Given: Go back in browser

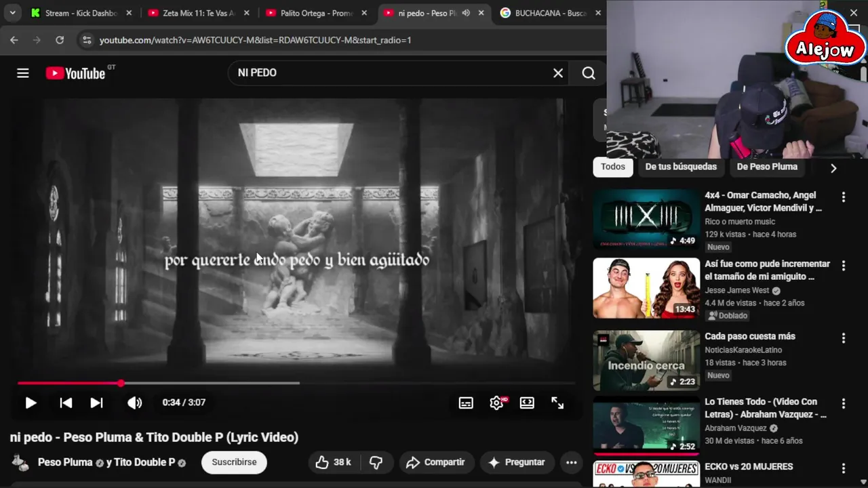Looking at the screenshot, I should 14,40.
